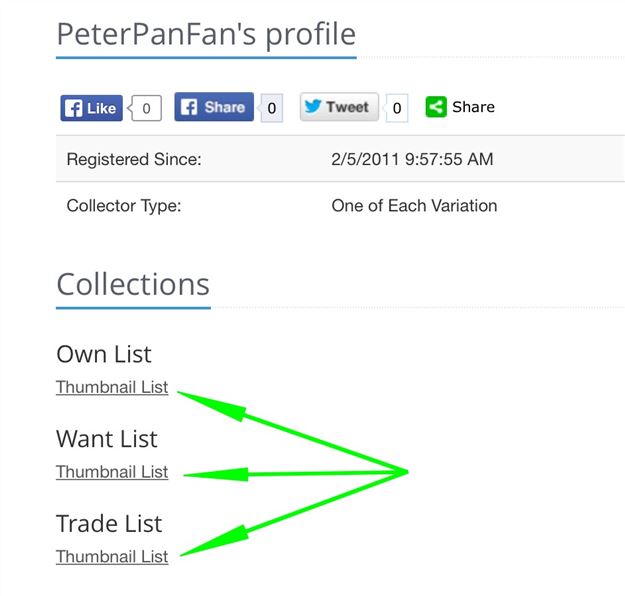This screenshot has height=596, width=625.
Task: Click the Tweet button
Action: pos(339,107)
